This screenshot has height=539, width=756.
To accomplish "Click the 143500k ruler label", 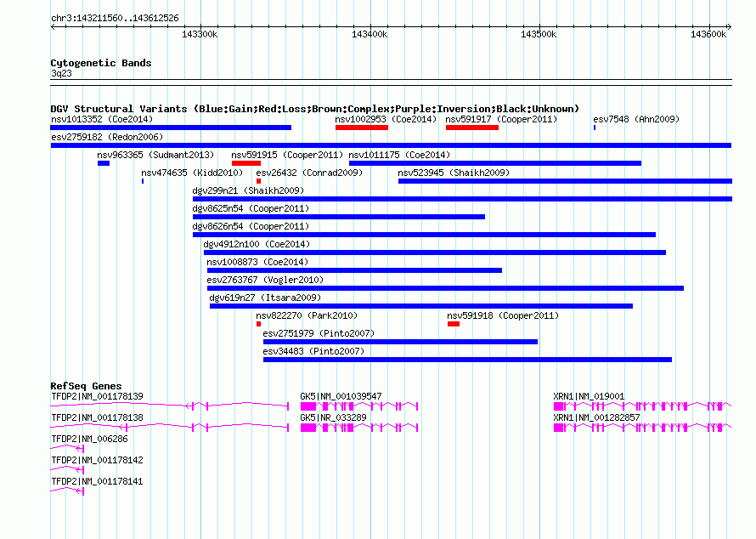I will click(x=539, y=35).
